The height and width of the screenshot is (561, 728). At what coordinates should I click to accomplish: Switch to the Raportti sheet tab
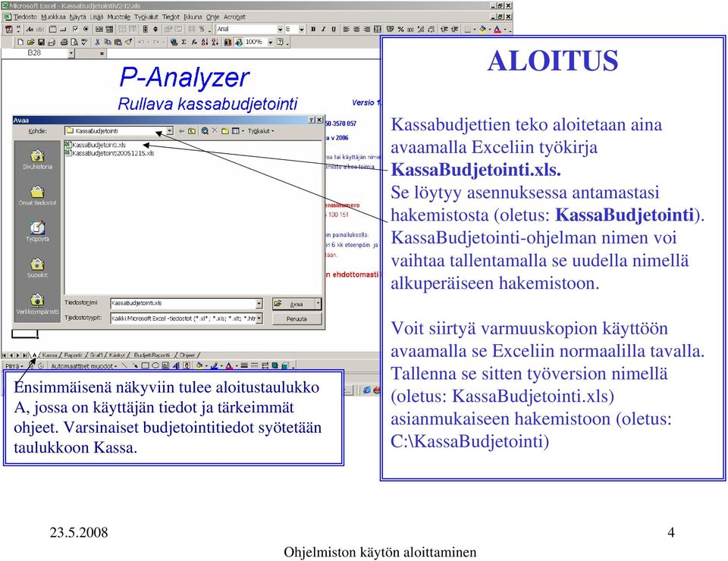pyautogui.click(x=73, y=356)
